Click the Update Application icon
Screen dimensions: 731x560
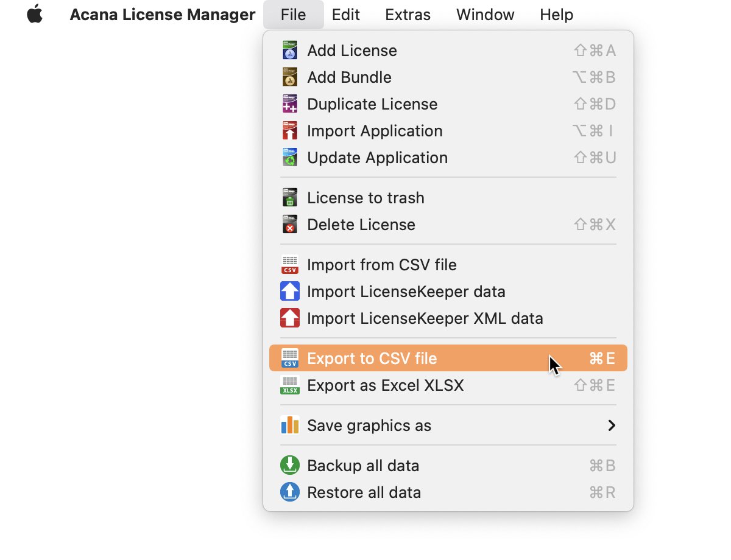coord(290,158)
